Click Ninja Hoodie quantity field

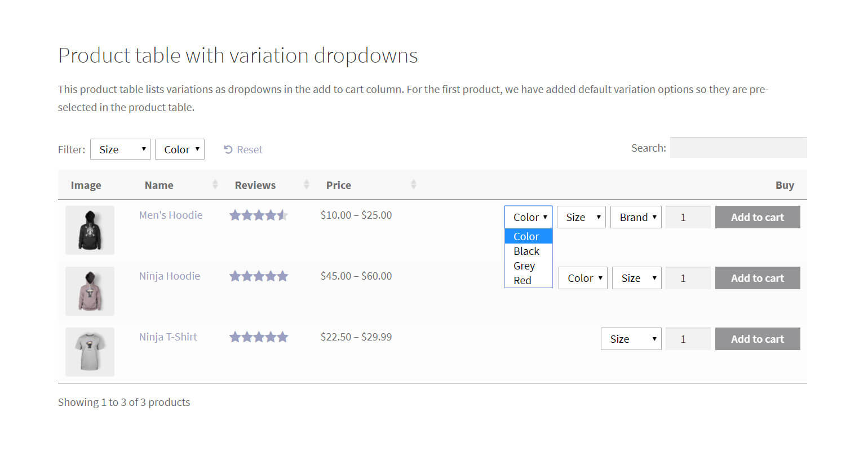(x=688, y=278)
